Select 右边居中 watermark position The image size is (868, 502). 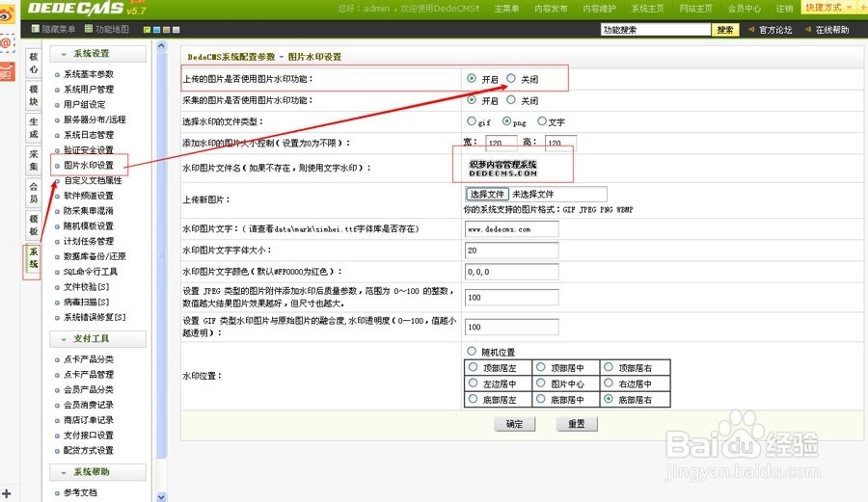pyautogui.click(x=609, y=383)
